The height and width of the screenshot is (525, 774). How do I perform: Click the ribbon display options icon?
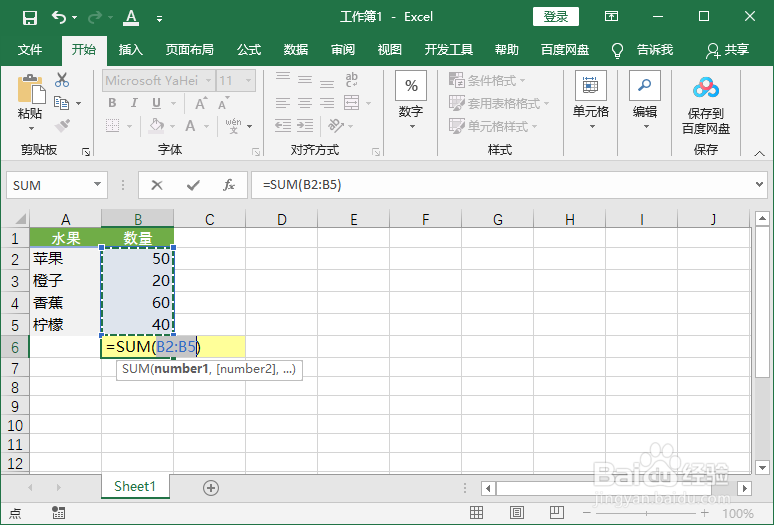pos(611,17)
